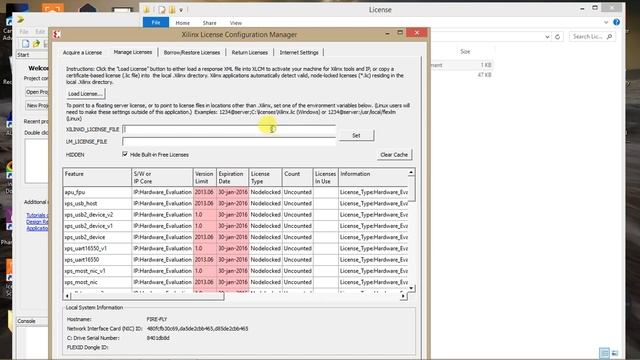Click the Feature column header
The width and height of the screenshot is (640, 360).
tap(97, 178)
